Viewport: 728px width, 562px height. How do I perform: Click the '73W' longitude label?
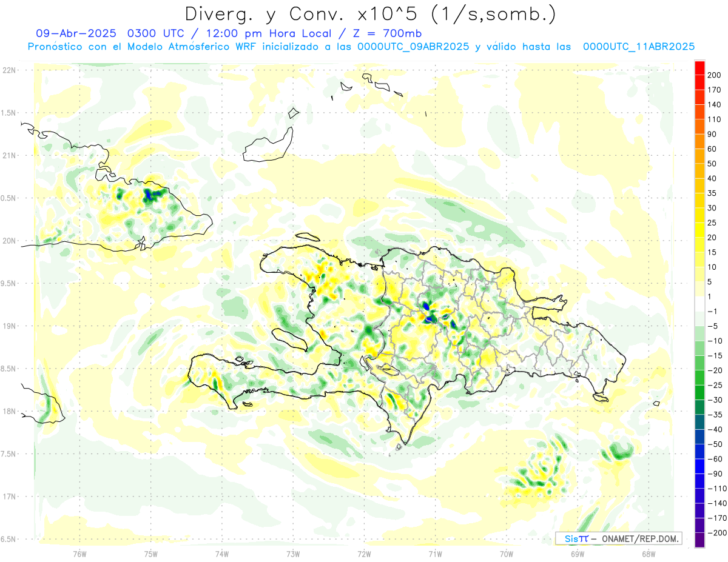pyautogui.click(x=293, y=554)
